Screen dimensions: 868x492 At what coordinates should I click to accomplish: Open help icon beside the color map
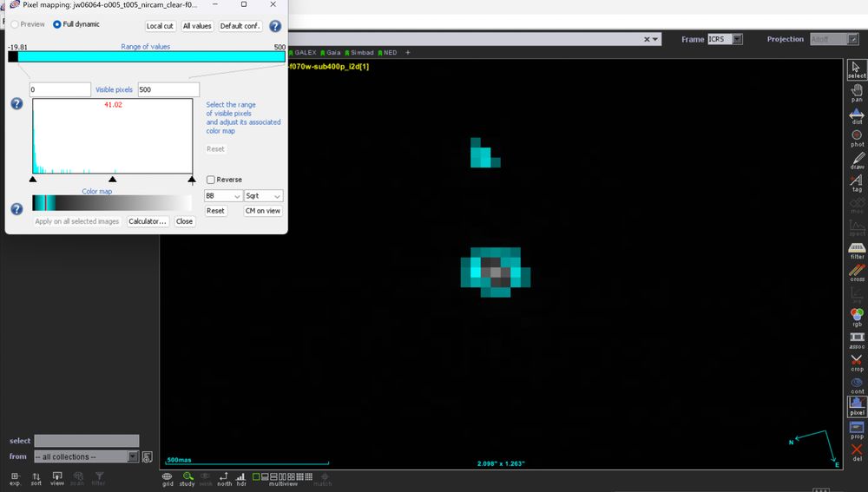(x=16, y=208)
